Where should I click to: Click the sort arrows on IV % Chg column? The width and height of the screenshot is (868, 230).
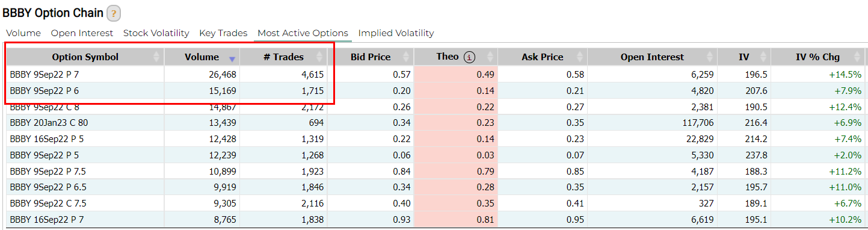tap(857, 57)
